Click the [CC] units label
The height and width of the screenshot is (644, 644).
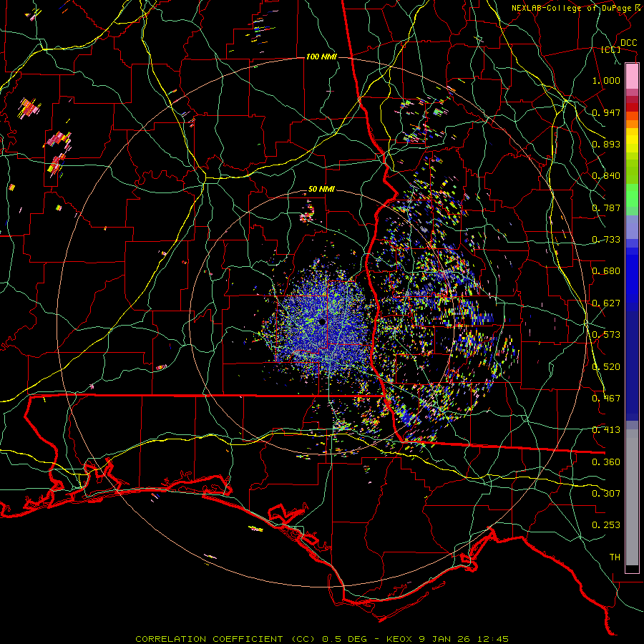611,49
